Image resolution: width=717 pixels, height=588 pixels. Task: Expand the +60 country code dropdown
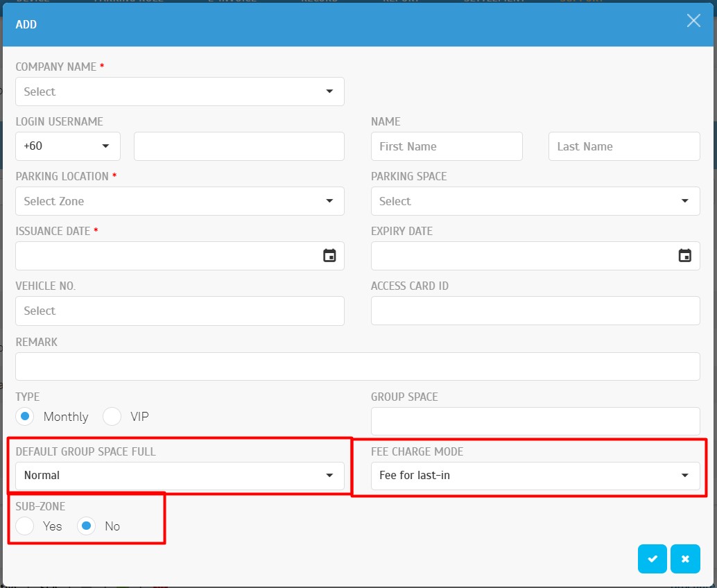(68, 146)
